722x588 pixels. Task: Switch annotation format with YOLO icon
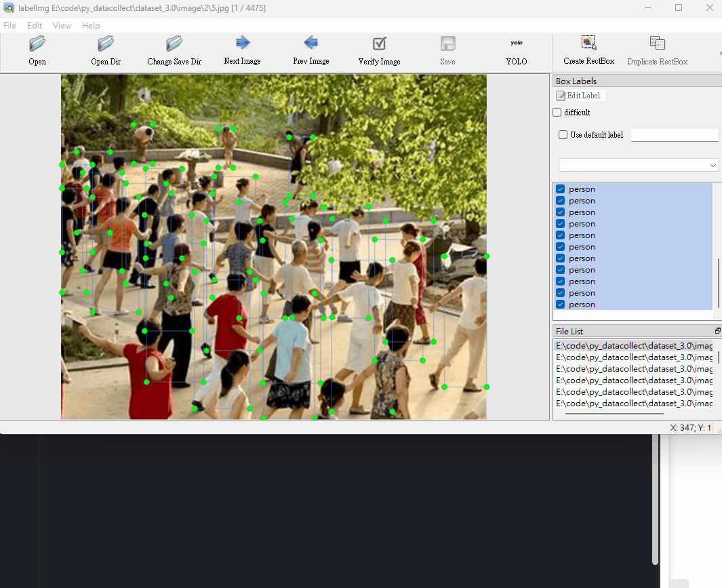pos(517,43)
